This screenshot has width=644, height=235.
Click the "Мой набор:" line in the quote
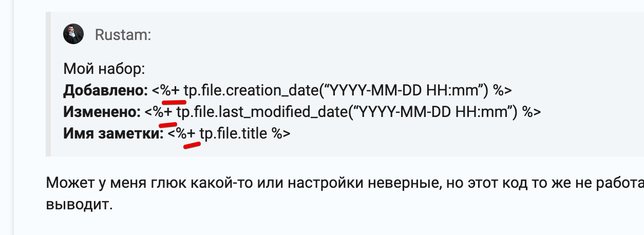click(x=104, y=68)
